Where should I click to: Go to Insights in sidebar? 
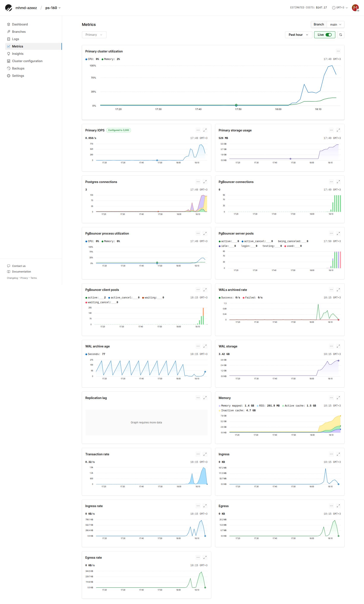18,54
